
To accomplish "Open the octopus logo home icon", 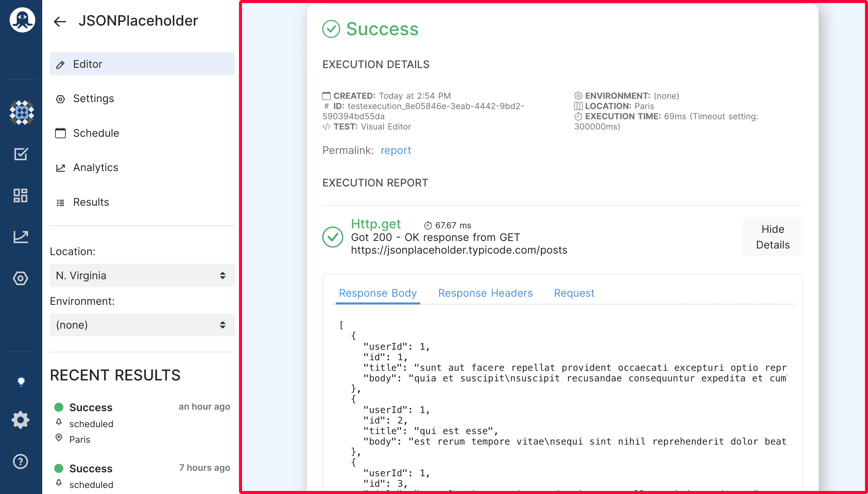I will [x=22, y=20].
